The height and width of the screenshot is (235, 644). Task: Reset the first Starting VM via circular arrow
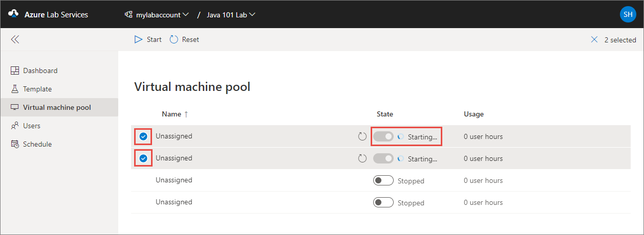[x=362, y=136]
